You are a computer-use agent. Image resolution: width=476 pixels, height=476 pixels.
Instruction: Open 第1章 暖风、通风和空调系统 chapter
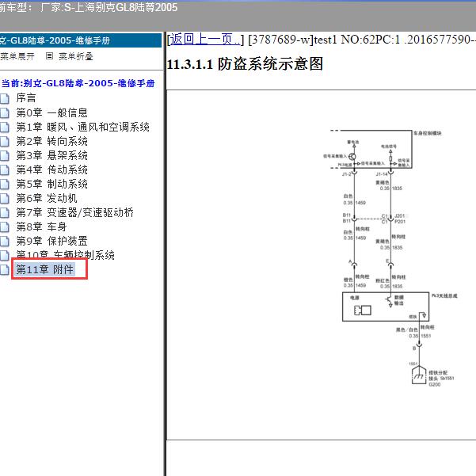pyautogui.click(x=83, y=127)
